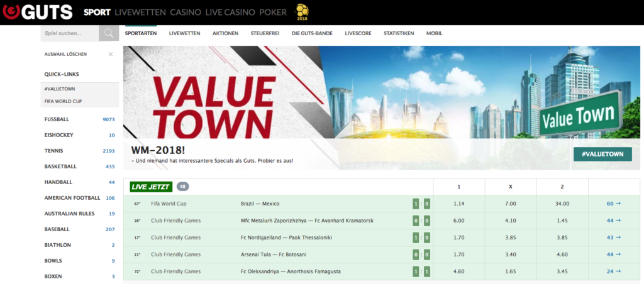The height and width of the screenshot is (284, 644).
Task: Select draw odds 7.00 Brazil — Mexico
Action: [511, 204]
